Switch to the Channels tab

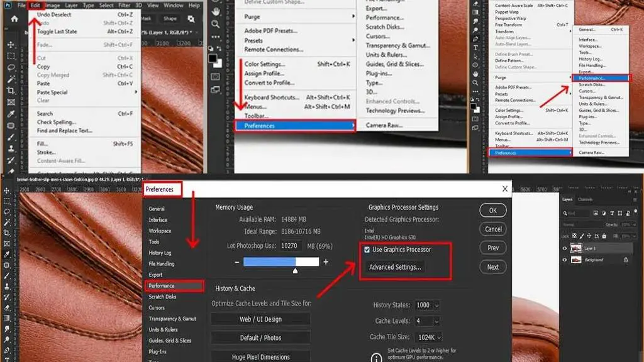click(586, 199)
